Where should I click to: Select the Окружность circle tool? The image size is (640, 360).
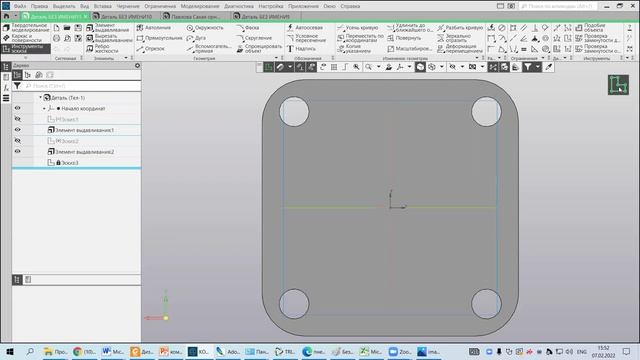[x=205, y=27]
